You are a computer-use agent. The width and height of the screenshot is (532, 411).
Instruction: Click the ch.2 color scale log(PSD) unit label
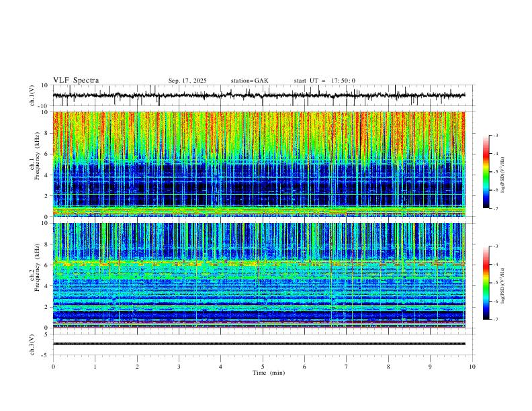tap(502, 285)
